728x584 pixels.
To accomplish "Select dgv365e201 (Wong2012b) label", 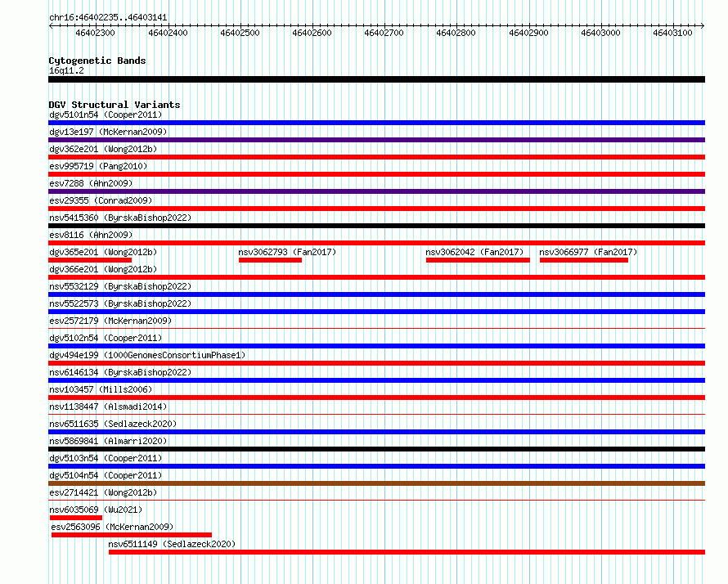I will click(x=103, y=252).
